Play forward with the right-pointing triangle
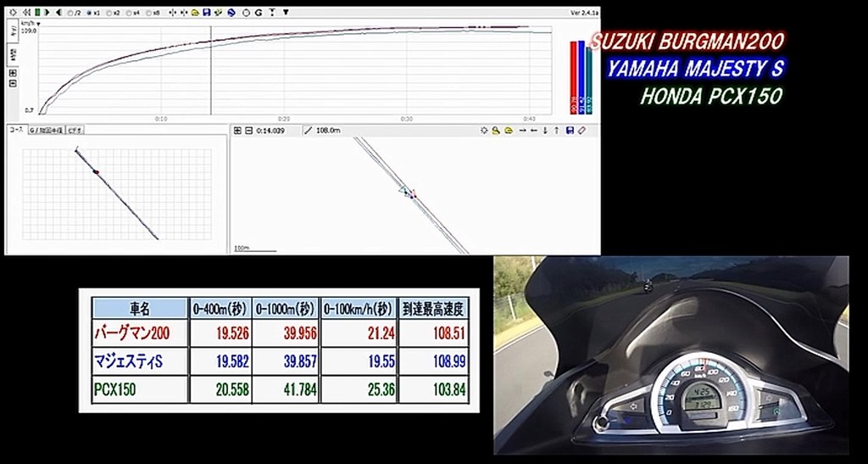The width and height of the screenshot is (868, 464). (x=47, y=12)
